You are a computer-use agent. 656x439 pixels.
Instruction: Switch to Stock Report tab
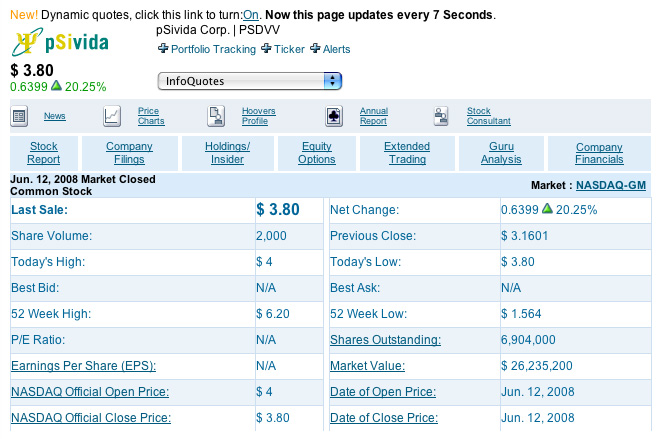(44, 153)
